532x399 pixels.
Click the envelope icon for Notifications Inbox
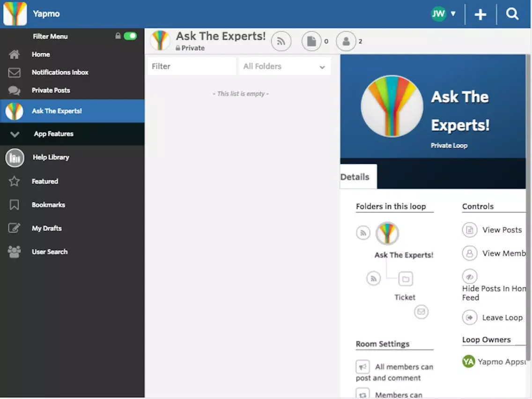point(14,72)
